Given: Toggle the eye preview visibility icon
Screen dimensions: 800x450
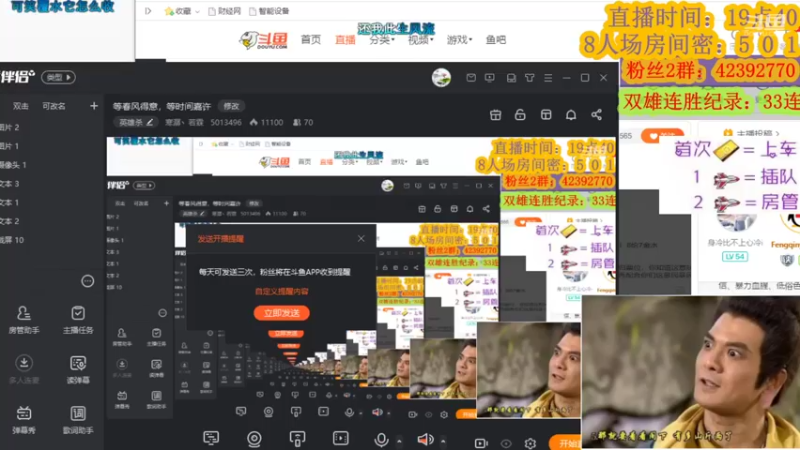Looking at the screenshot, I should click(506, 443).
